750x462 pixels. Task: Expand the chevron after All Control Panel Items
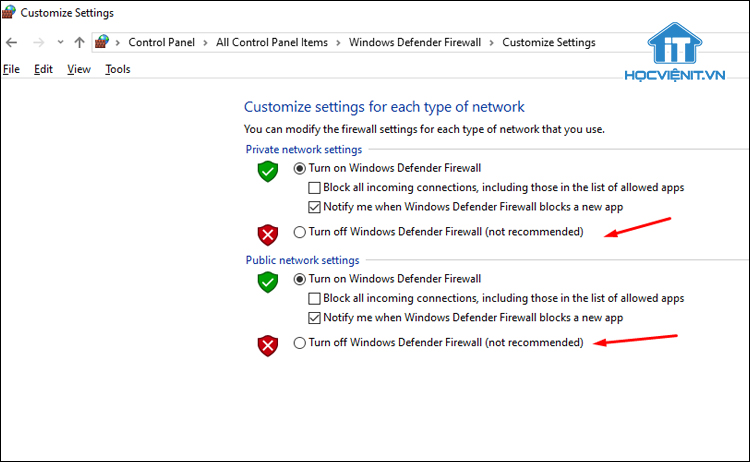click(338, 43)
